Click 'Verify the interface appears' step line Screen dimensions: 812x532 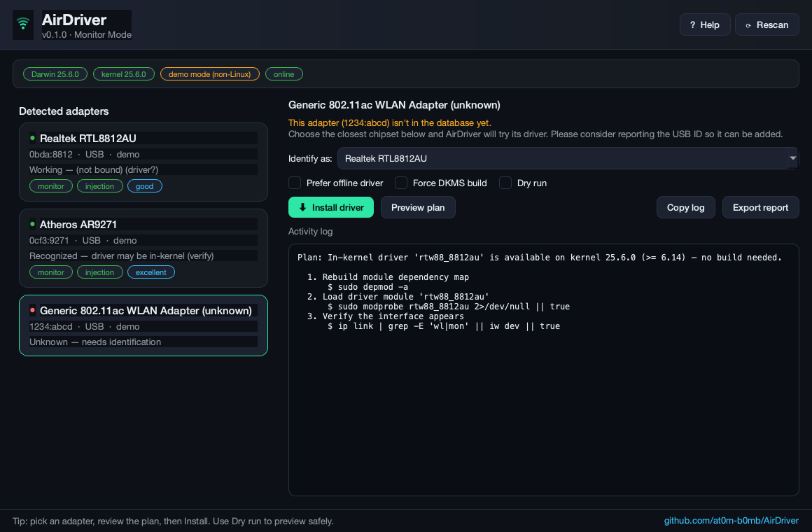385,316
